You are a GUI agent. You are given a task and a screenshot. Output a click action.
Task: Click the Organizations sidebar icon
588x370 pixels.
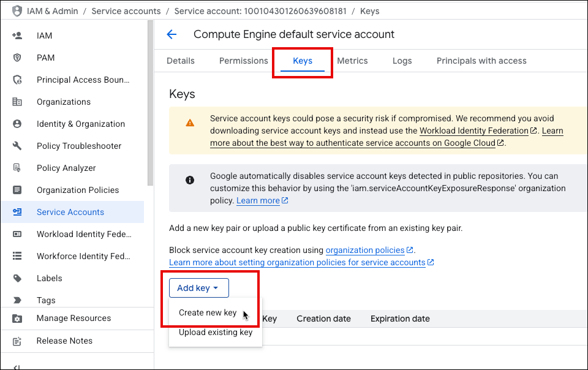coord(17,102)
